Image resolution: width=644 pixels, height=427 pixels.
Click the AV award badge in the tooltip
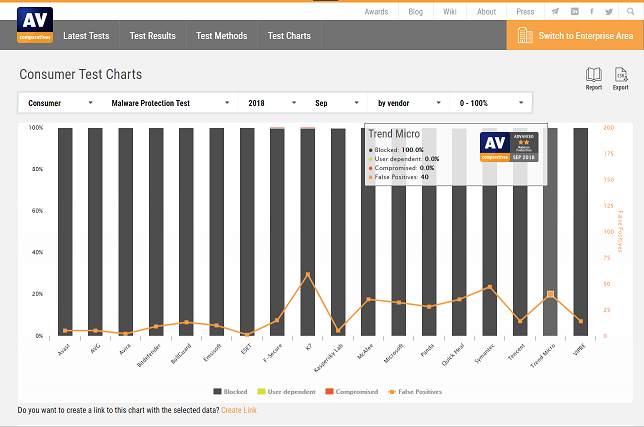[x=509, y=147]
